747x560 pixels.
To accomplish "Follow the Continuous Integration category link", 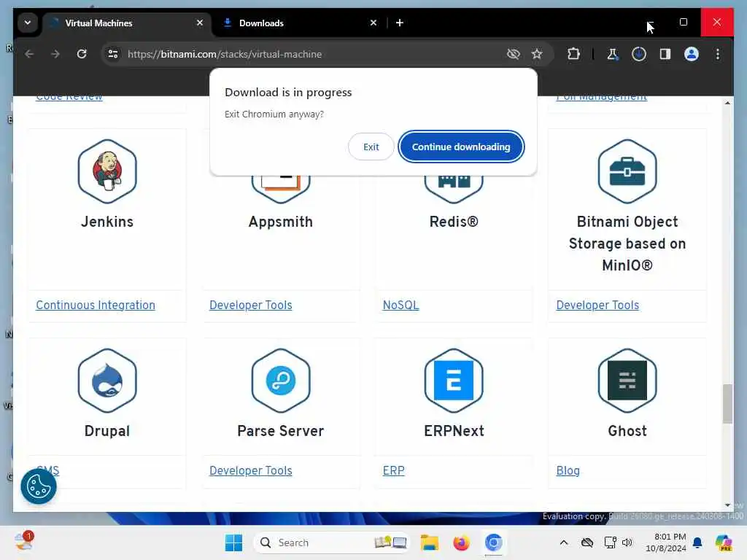I will [x=96, y=305].
